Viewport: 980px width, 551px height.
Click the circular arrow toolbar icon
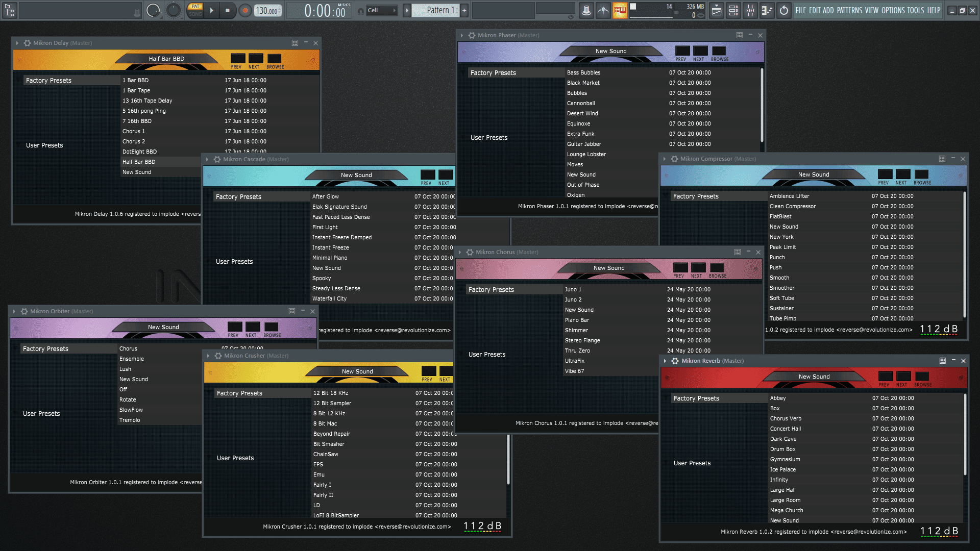point(784,10)
